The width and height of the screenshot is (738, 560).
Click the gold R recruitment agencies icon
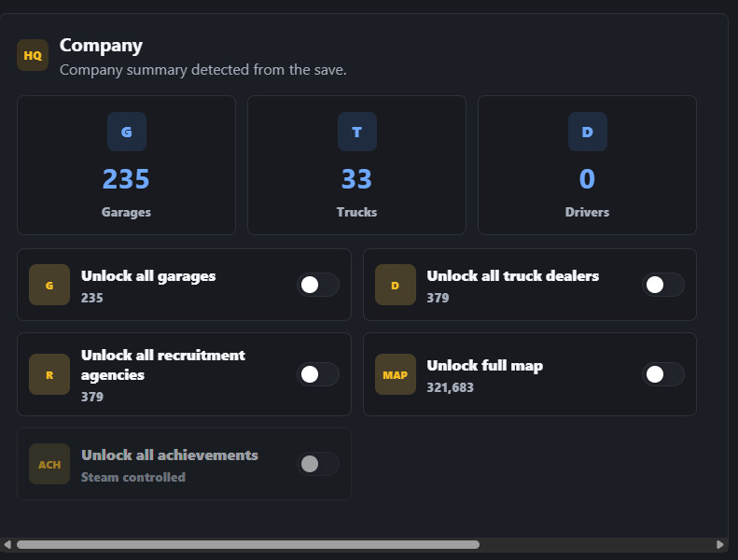[x=49, y=374]
